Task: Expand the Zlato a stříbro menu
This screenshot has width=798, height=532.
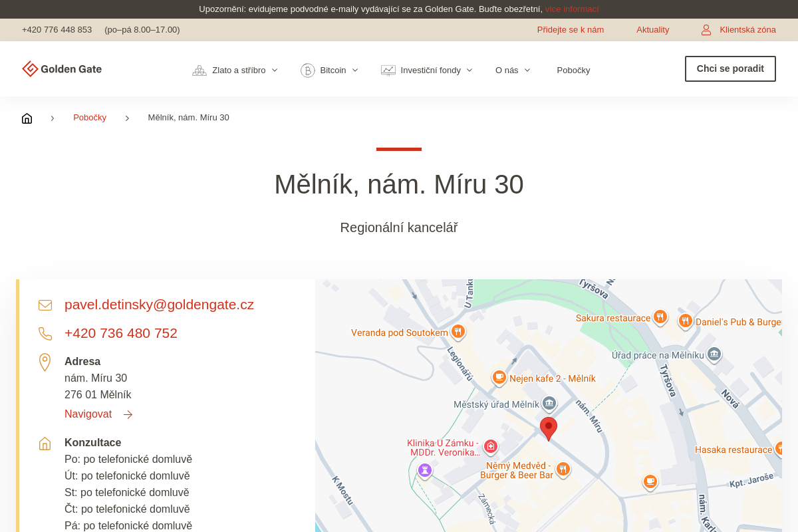Action: click(235, 70)
